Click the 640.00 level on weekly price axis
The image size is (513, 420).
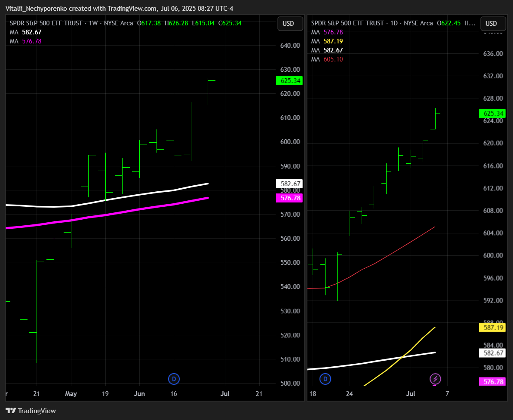(290, 46)
